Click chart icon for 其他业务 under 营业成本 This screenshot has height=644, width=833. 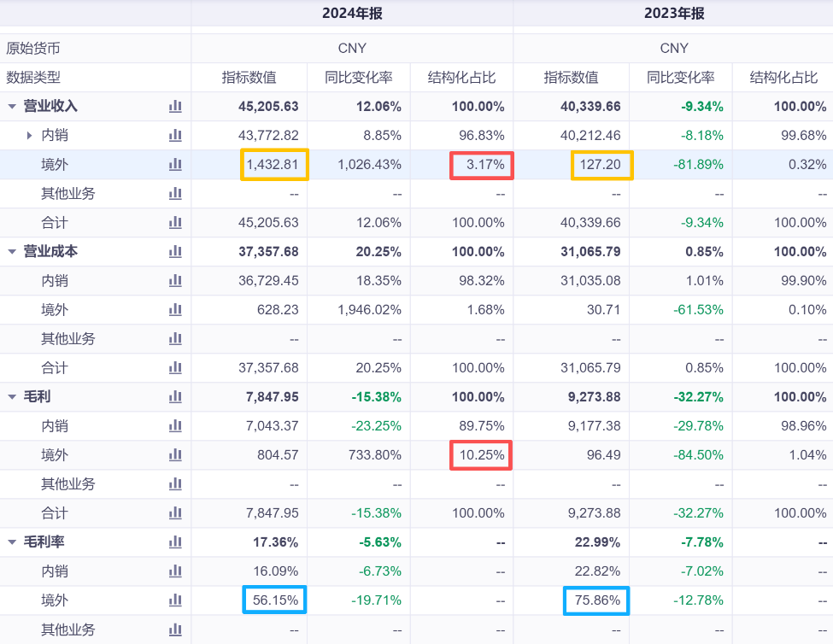175,338
